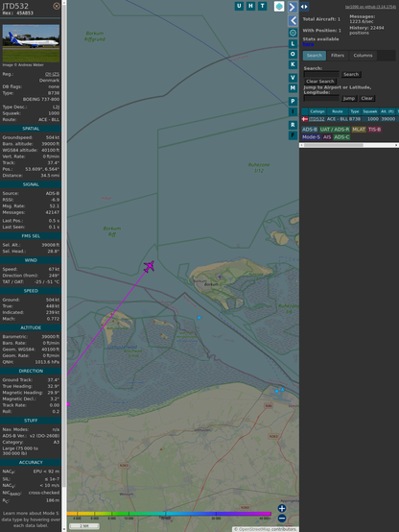Click the ADS-C legend label
This screenshot has height=532, width=399.
click(x=341, y=137)
